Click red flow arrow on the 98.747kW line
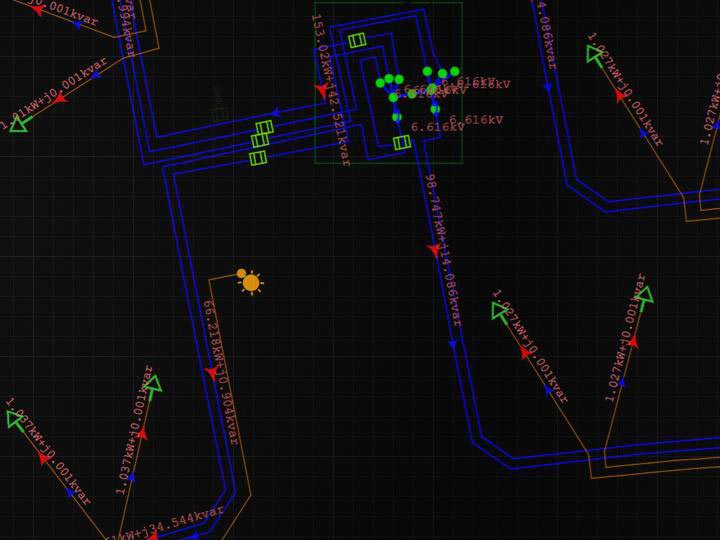This screenshot has height=540, width=720. 434,250
